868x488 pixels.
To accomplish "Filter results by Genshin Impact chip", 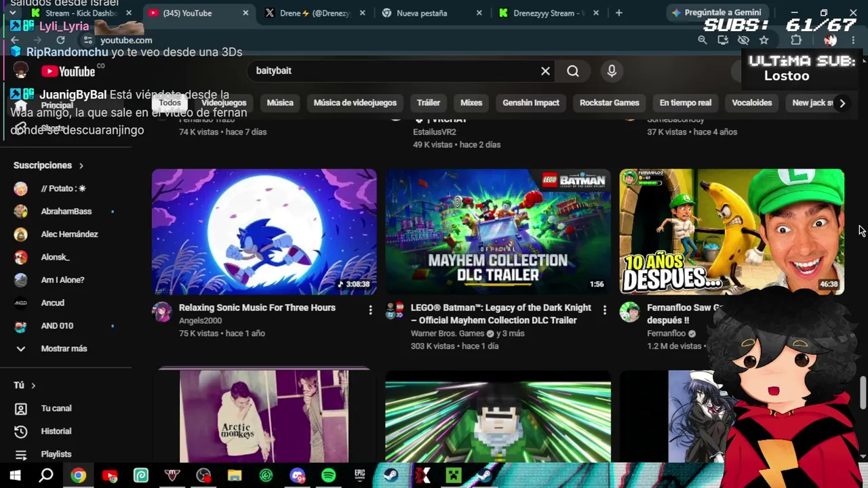I will coord(531,103).
